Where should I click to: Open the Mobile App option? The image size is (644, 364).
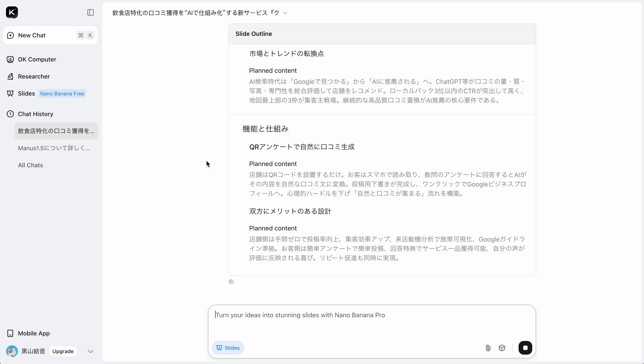click(34, 333)
